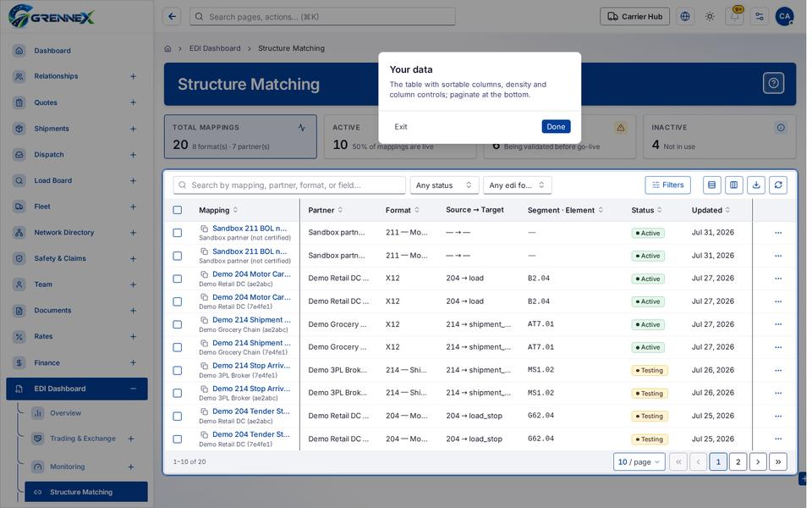Go to the next page arrow
Image resolution: width=812 pixels, height=508 pixels.
click(758, 462)
